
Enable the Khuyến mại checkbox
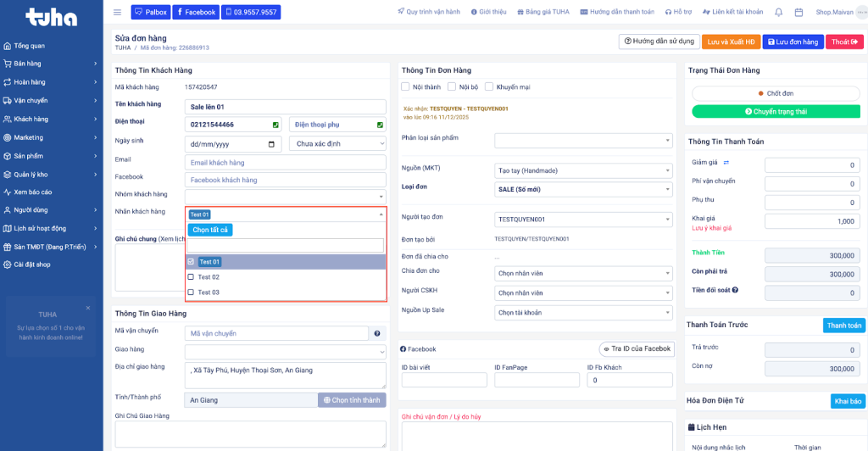tap(489, 86)
